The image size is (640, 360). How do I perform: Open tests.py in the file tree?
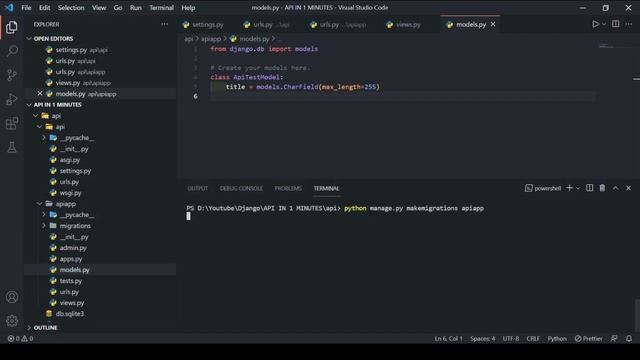coord(71,281)
